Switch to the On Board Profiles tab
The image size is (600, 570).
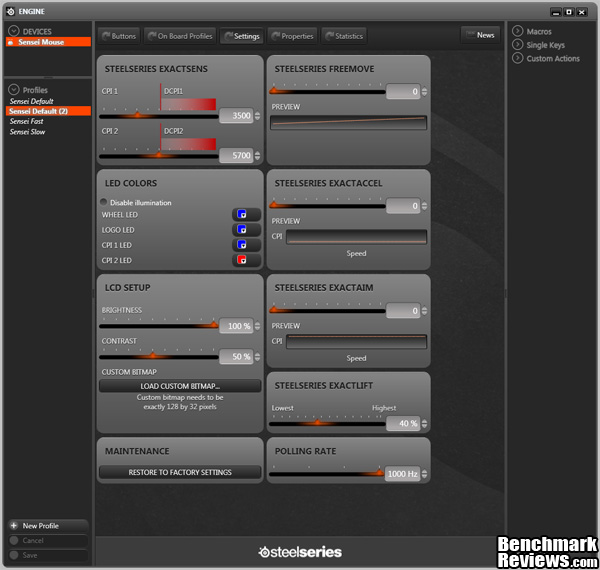[180, 36]
